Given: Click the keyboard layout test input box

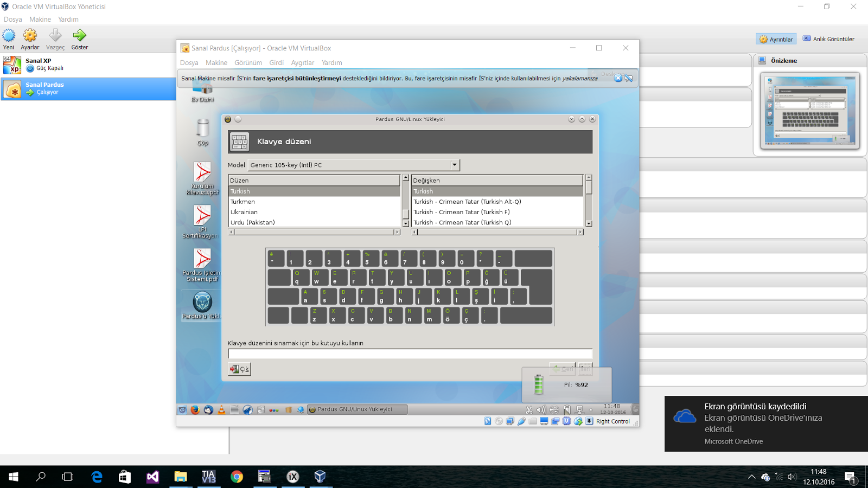Looking at the screenshot, I should click(x=410, y=354).
